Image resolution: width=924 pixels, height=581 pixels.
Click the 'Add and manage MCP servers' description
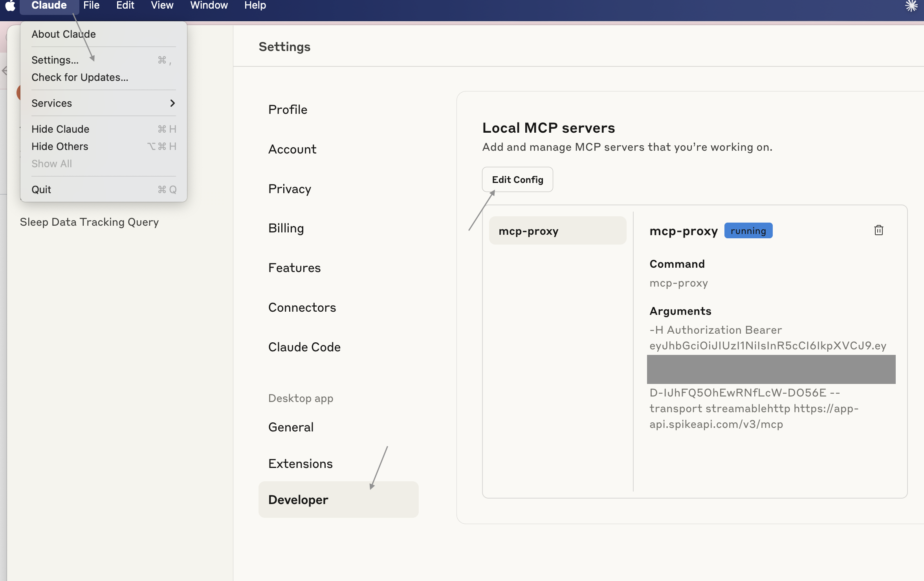pos(627,147)
